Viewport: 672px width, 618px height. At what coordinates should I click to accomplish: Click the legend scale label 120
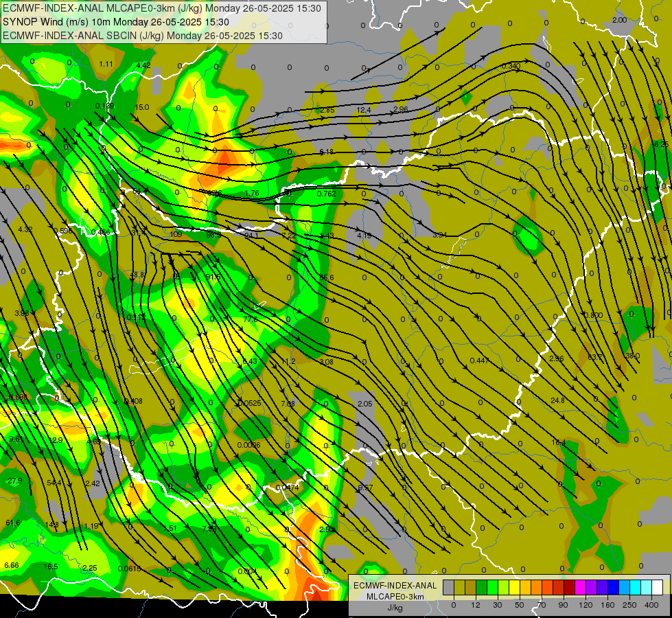[x=586, y=605]
